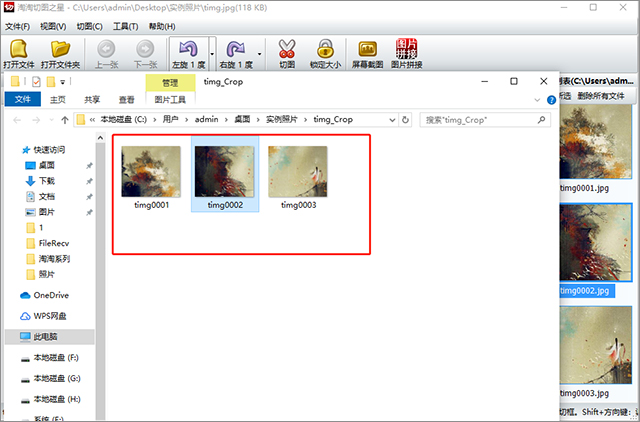640x422 pixels.
Task: Expand the address bar history dropdown
Action: click(391, 119)
